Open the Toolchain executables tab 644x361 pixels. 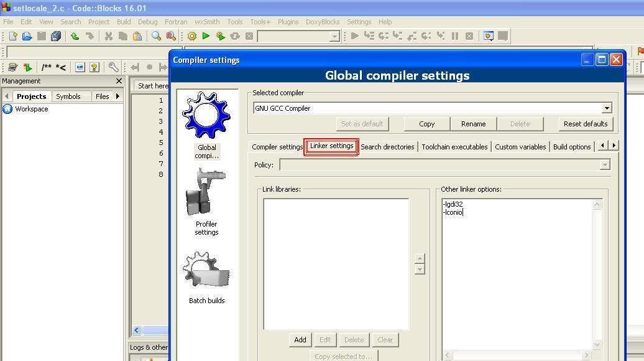tap(454, 147)
